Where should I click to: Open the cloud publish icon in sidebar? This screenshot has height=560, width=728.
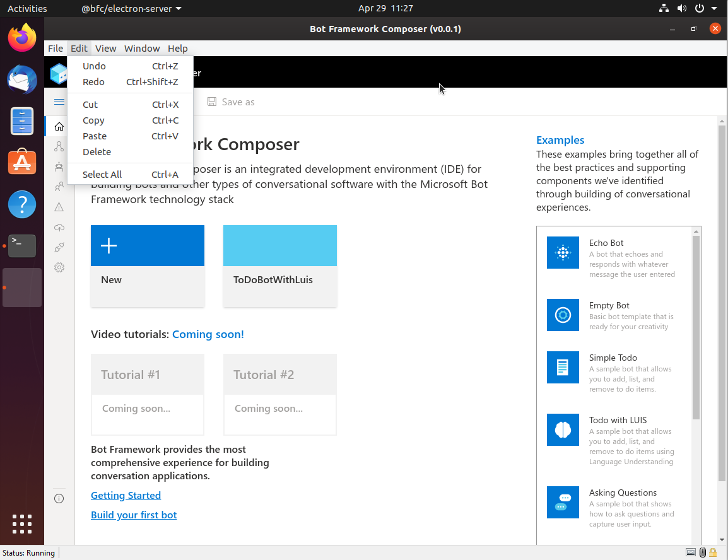tap(59, 227)
